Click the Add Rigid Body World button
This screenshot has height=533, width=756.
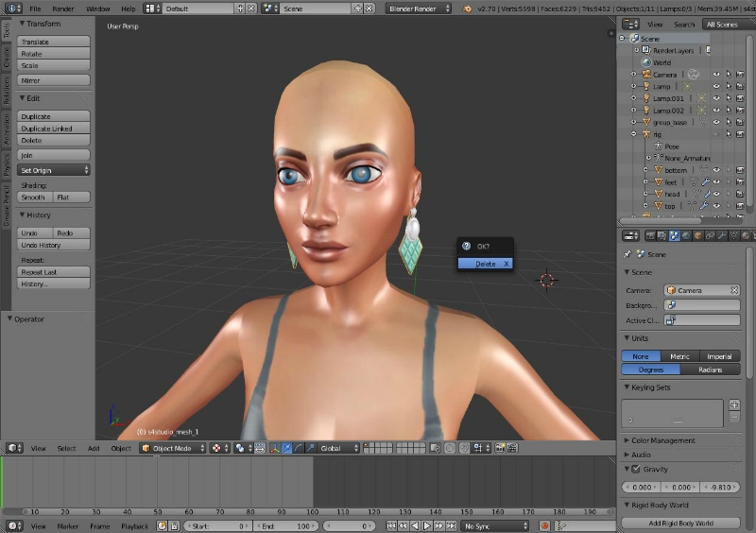[x=680, y=523]
